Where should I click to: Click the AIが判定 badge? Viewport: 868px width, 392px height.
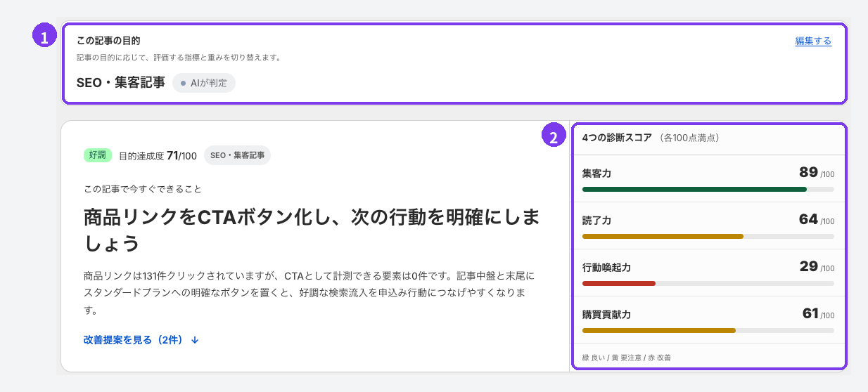click(x=204, y=83)
